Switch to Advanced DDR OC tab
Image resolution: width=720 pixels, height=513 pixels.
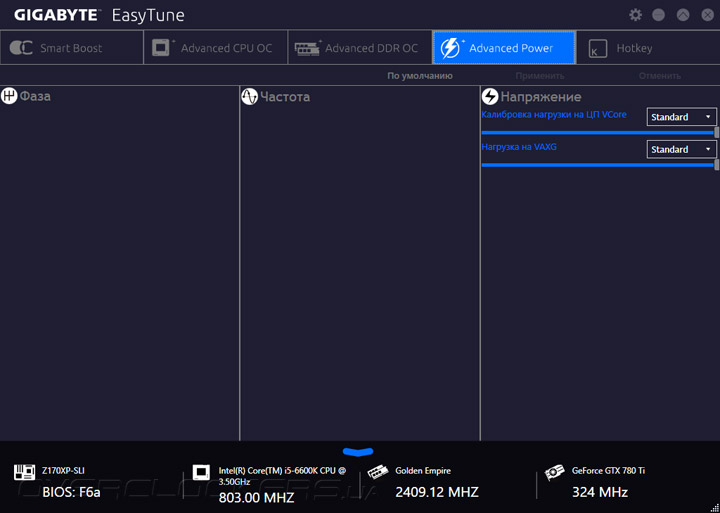tap(360, 48)
